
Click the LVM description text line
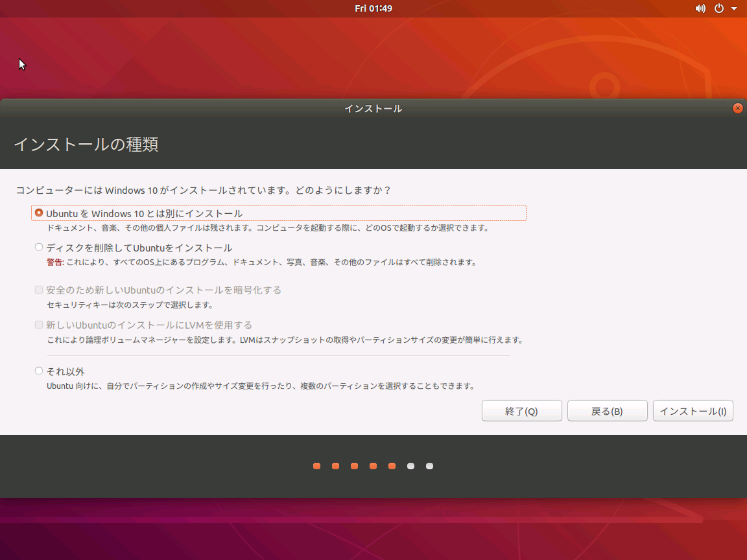click(x=285, y=340)
